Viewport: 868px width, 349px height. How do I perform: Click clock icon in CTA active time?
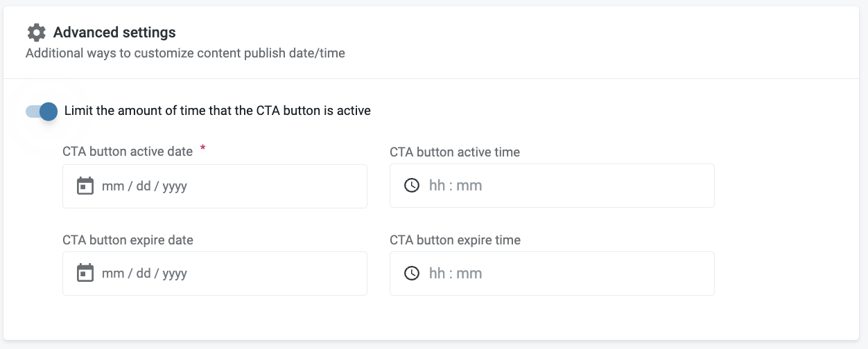(x=412, y=186)
